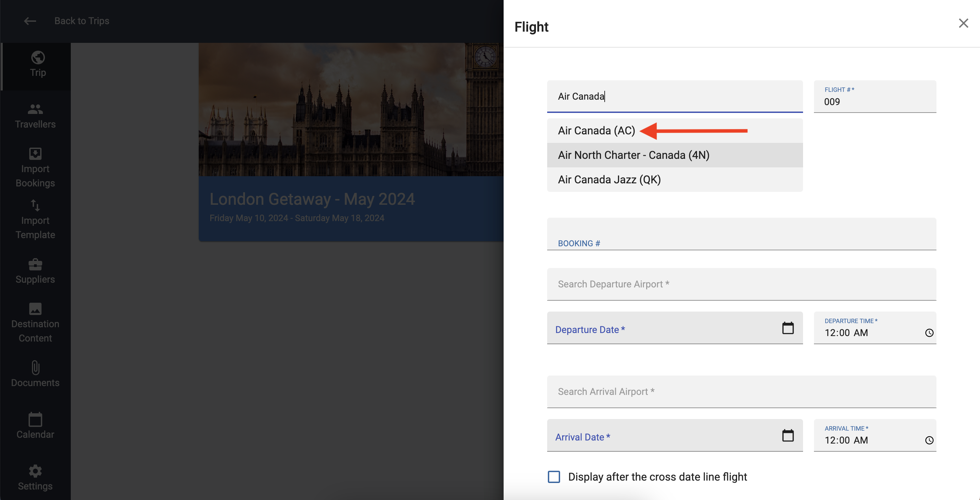Open the Destination Content image icon
980x500 pixels.
tap(35, 309)
